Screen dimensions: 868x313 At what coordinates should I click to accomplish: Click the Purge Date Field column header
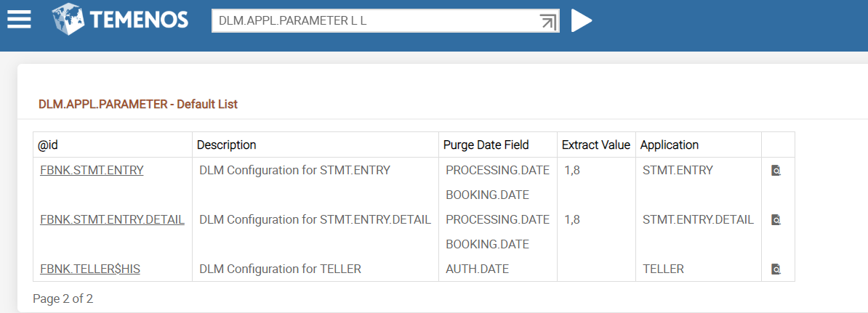click(486, 145)
